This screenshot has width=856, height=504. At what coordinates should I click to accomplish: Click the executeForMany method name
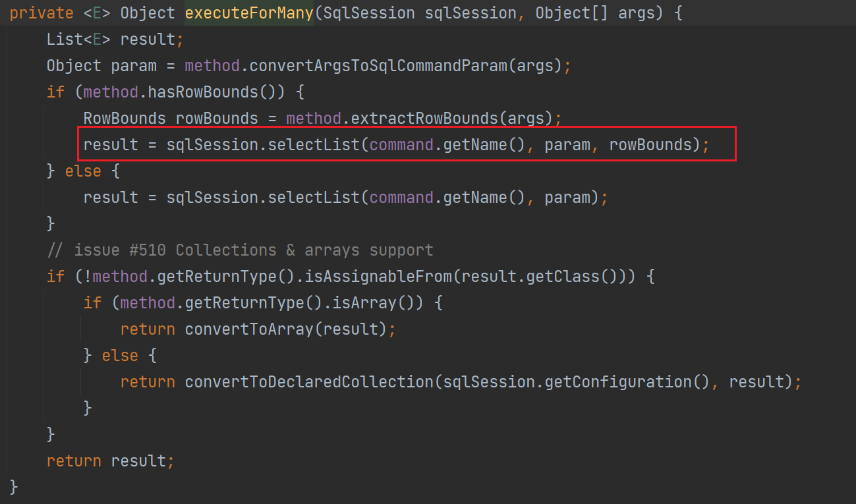pyautogui.click(x=249, y=13)
